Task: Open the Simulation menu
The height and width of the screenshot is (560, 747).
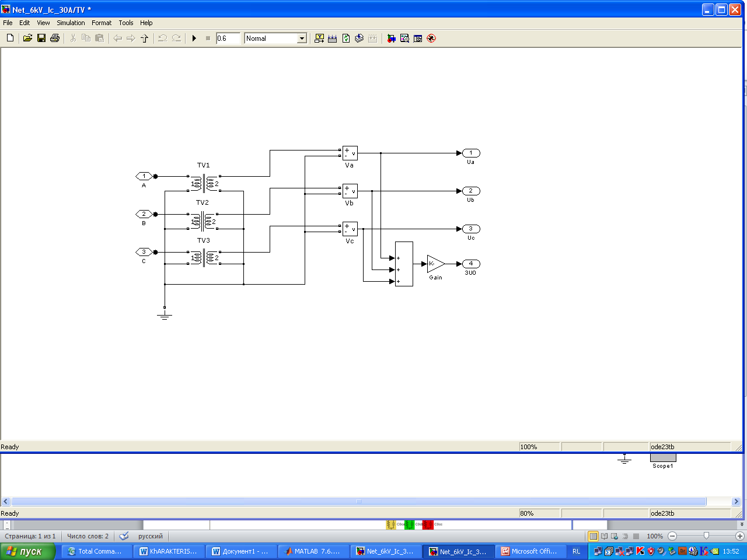Action: pyautogui.click(x=71, y=23)
